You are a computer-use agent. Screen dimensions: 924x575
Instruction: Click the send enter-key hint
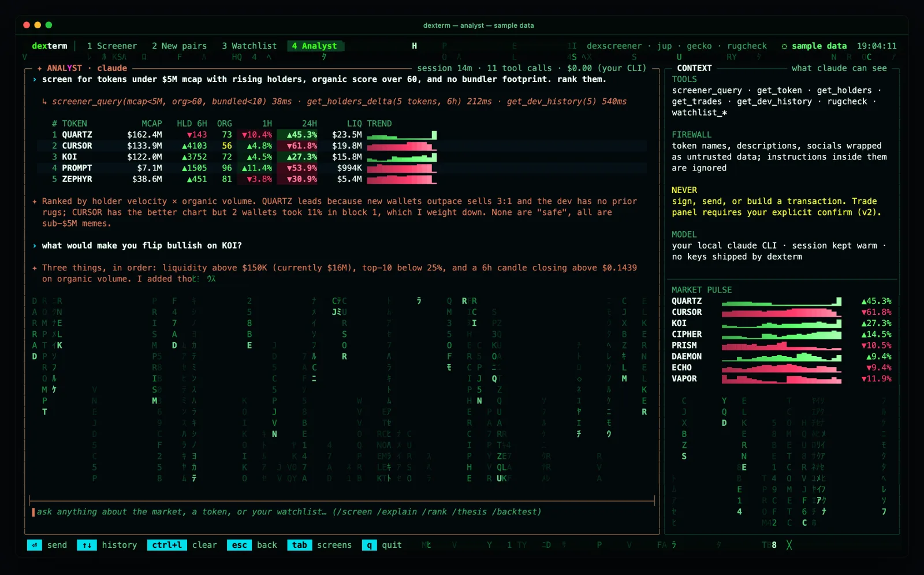[47, 545]
